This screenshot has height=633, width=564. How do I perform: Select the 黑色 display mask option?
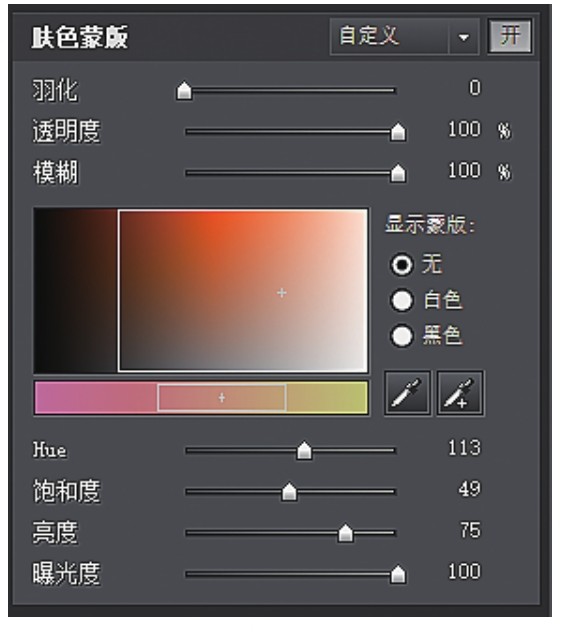[402, 336]
